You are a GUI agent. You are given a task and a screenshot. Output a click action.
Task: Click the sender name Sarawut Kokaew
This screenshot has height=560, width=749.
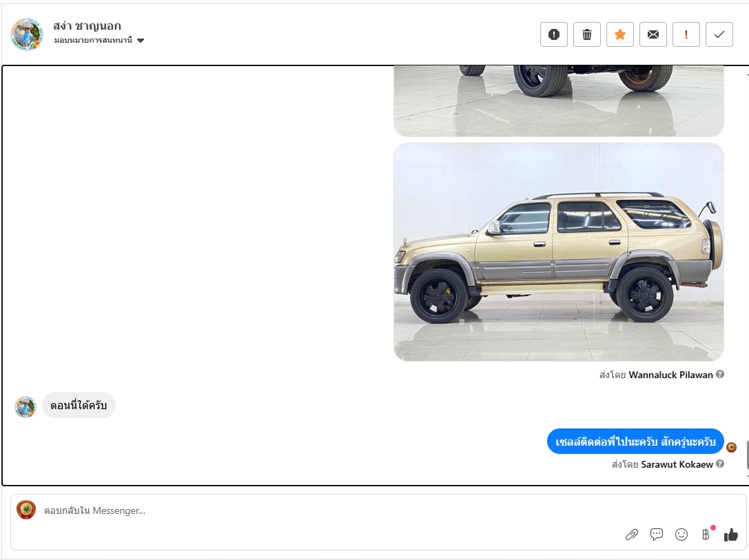click(677, 464)
